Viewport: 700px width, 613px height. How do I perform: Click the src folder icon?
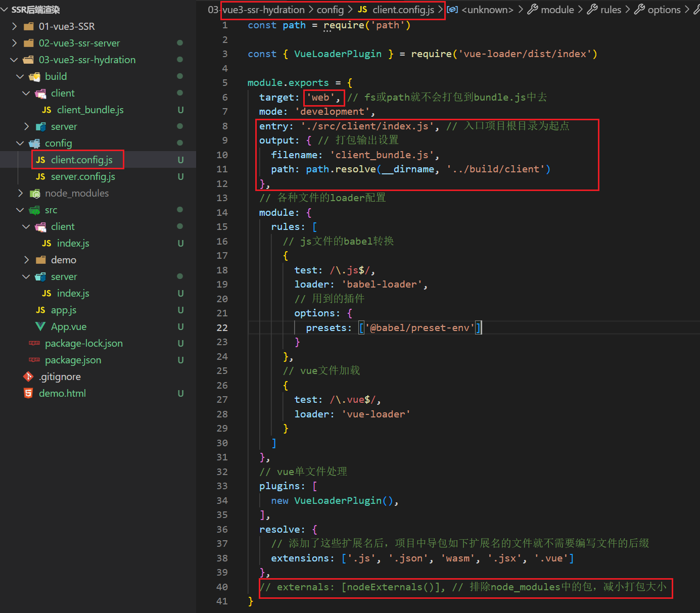(34, 210)
